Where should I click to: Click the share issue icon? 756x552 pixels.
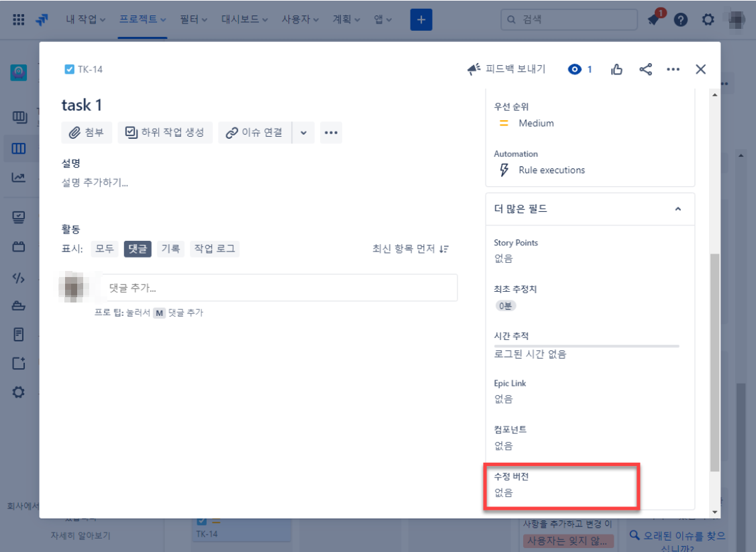[645, 70]
